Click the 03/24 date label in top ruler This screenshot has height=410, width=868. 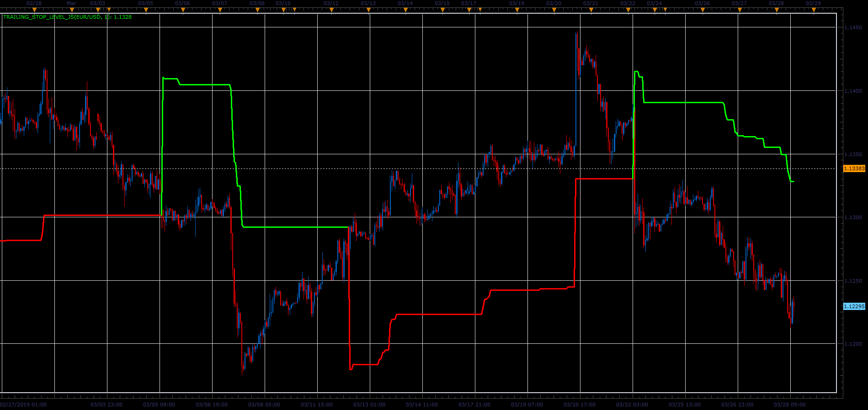pos(655,3)
